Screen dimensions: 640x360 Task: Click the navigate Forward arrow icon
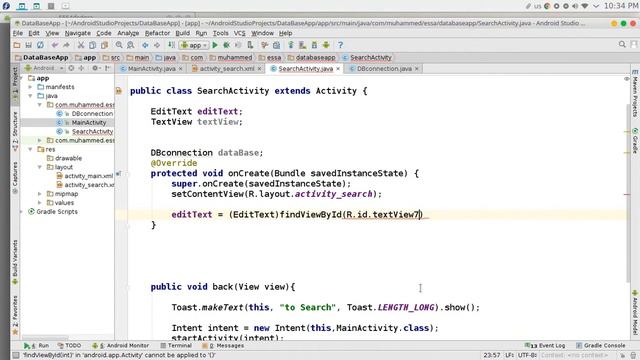[157, 45]
